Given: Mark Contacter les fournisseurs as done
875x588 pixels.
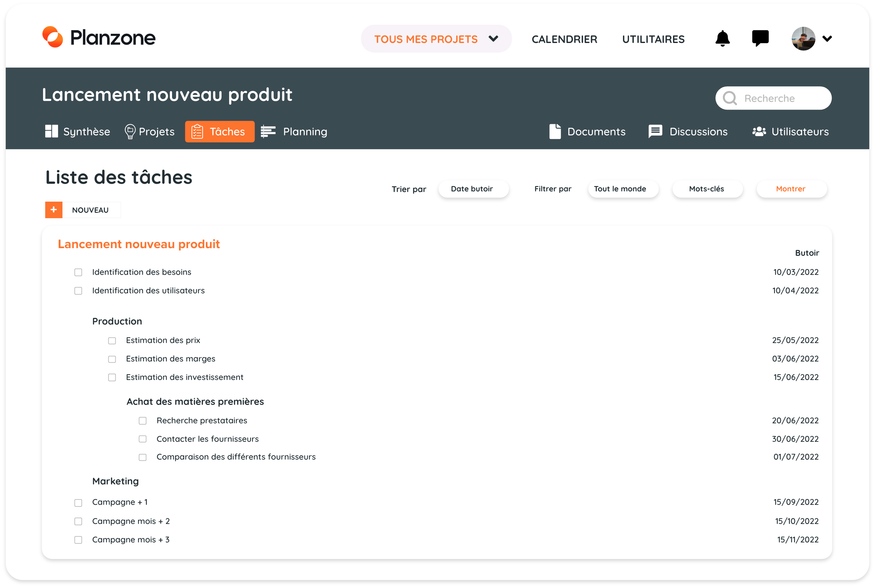Looking at the screenshot, I should click(142, 439).
